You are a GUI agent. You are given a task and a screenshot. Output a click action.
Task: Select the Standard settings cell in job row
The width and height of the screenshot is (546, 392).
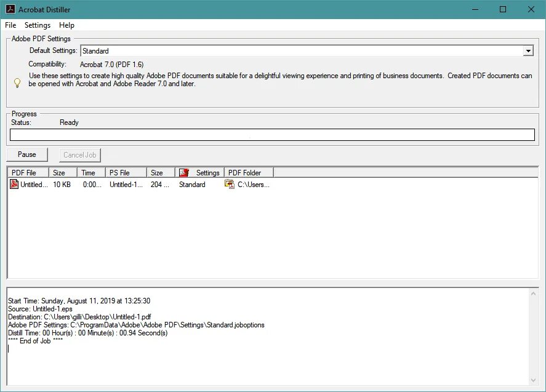(192, 185)
